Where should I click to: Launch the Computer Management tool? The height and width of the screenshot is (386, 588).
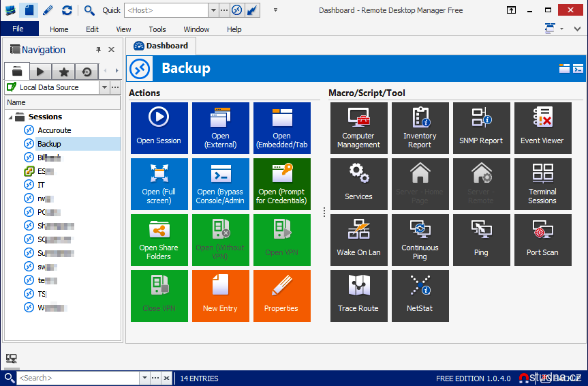358,128
